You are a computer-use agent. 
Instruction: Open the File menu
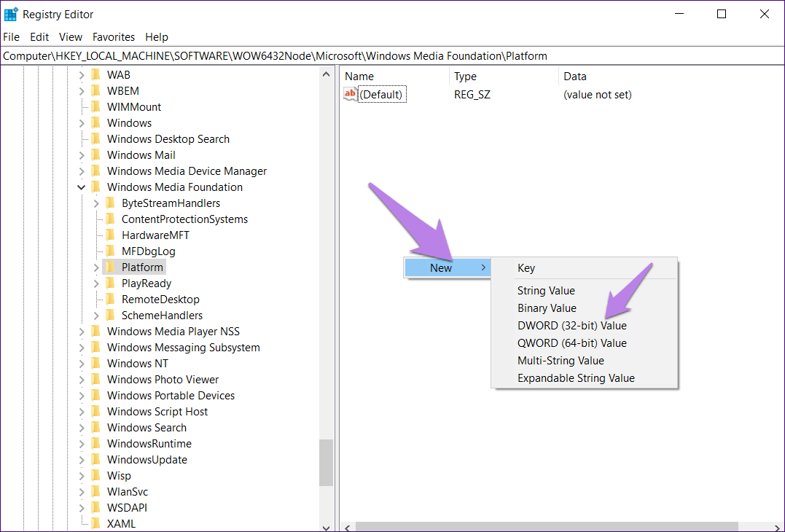pos(12,37)
